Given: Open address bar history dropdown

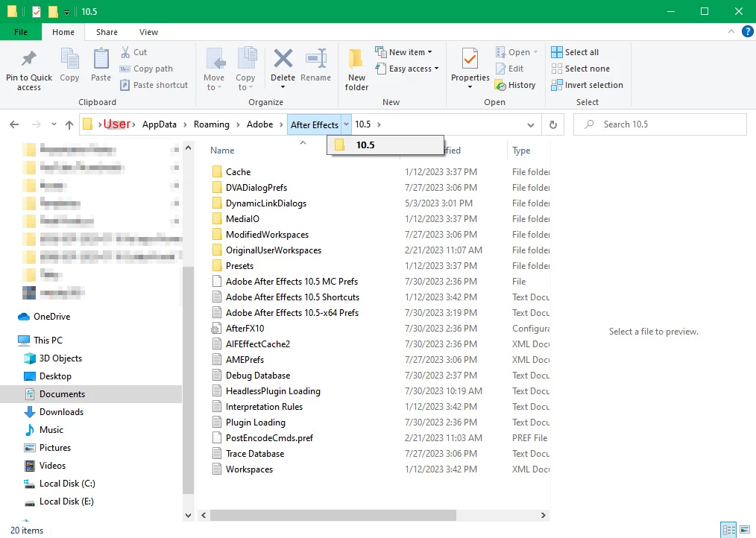Looking at the screenshot, I should coord(531,124).
